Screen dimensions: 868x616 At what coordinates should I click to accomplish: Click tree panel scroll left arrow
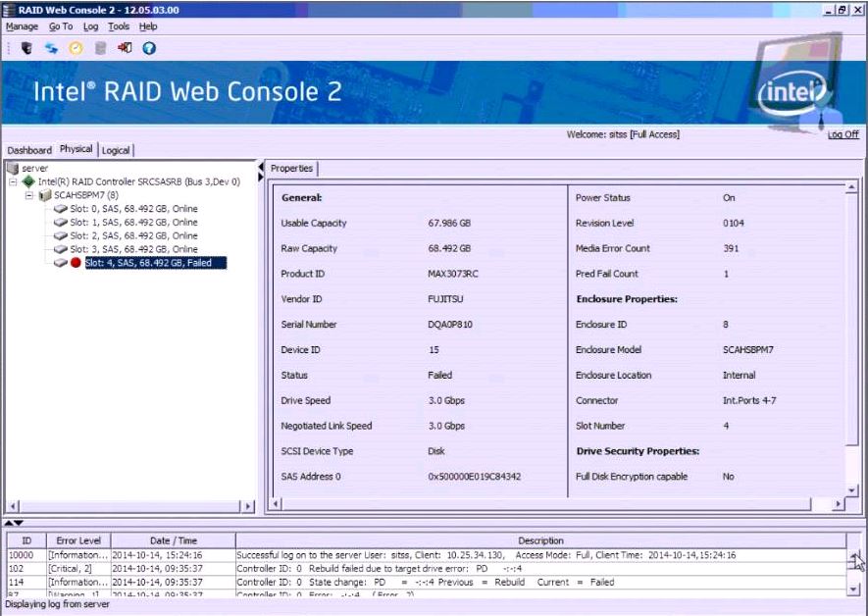coord(13,506)
